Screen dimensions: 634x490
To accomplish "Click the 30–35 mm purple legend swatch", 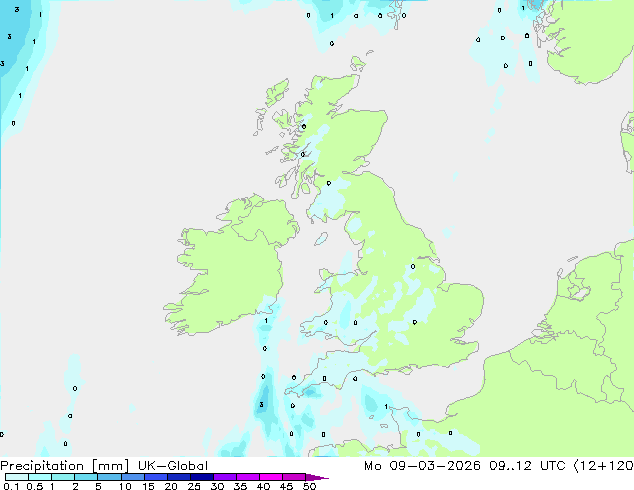I will (225, 477).
